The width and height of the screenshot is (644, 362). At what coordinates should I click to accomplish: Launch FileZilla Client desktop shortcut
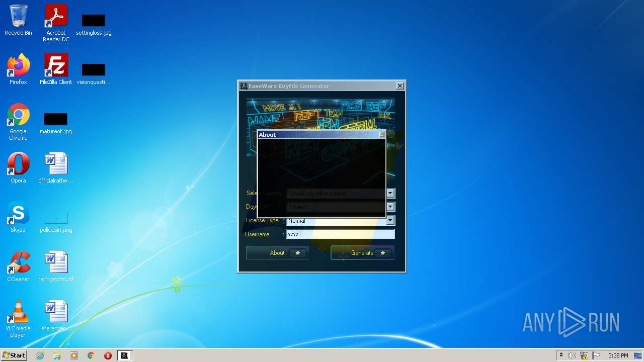(56, 69)
